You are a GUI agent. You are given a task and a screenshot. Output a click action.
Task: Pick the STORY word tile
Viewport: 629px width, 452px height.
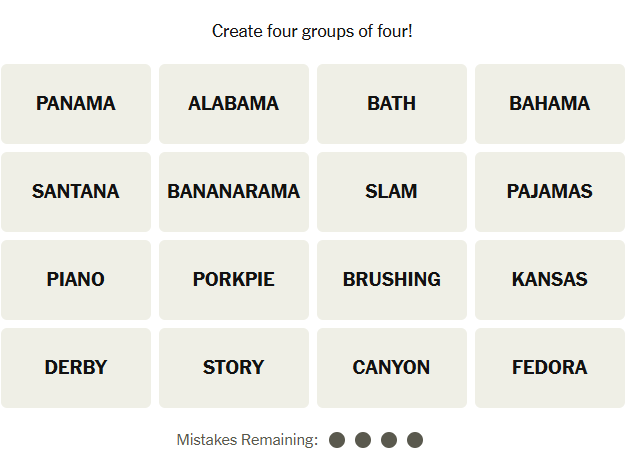coord(234,368)
